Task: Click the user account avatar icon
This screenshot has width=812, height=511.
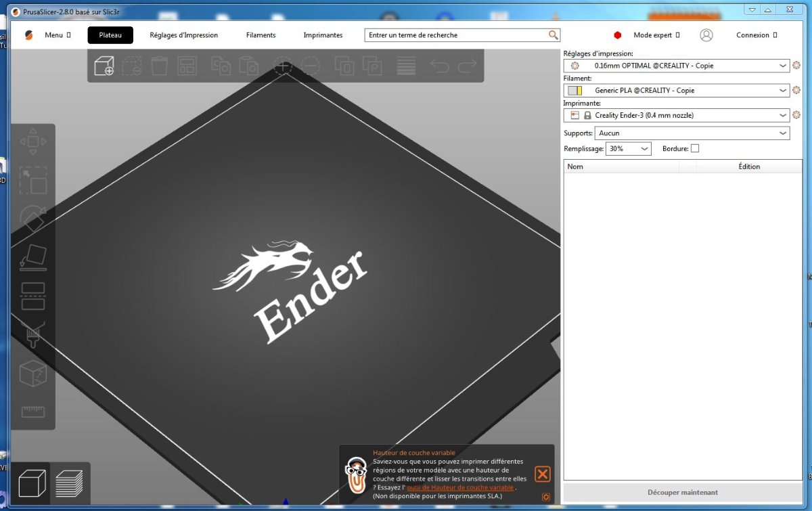Action: click(x=706, y=35)
